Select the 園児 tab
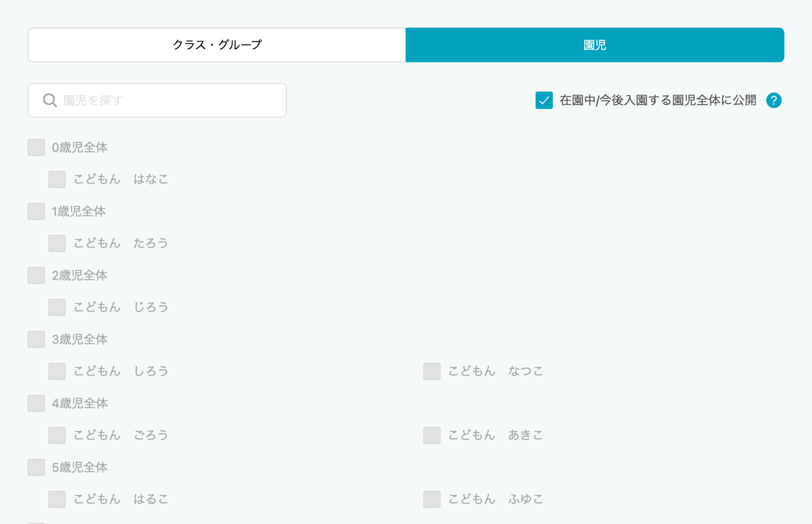 [x=595, y=45]
